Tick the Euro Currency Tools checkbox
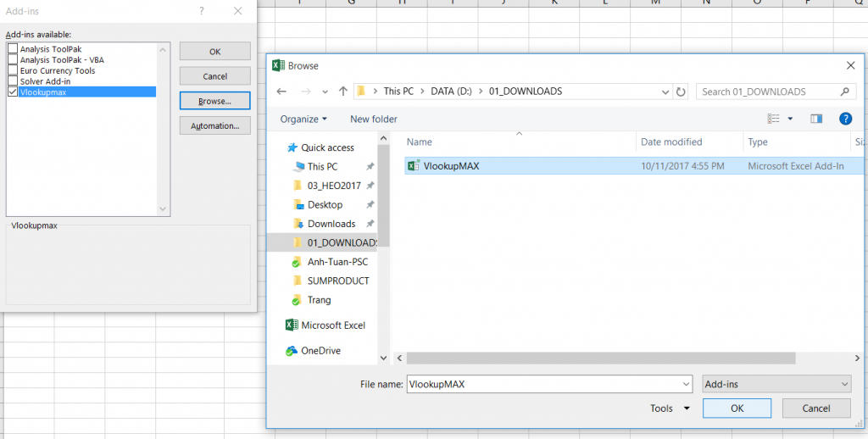Screen dimensions: 868x439 tap(13, 70)
